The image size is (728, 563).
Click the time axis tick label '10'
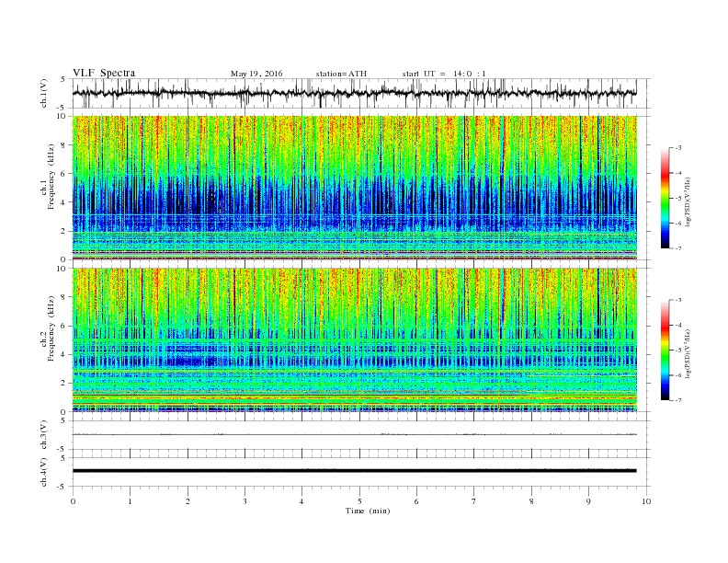pos(646,501)
